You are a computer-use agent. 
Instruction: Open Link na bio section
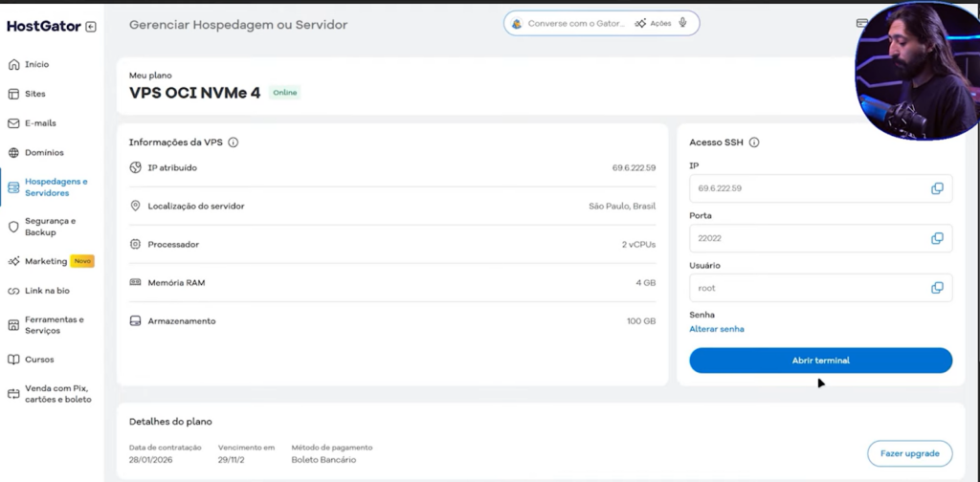[48, 291]
